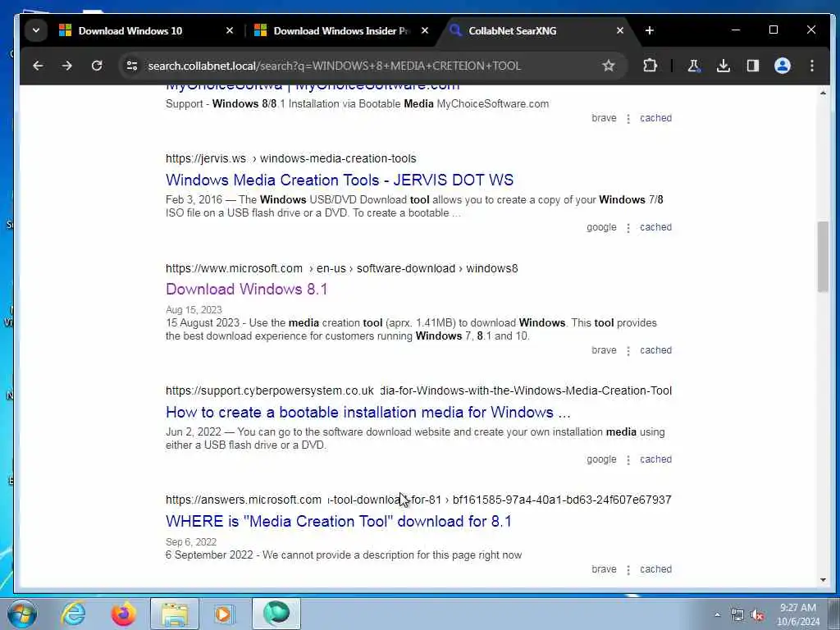Screen dimensions: 840x630
Task: Expand the tab search dropdown
Action: [36, 30]
